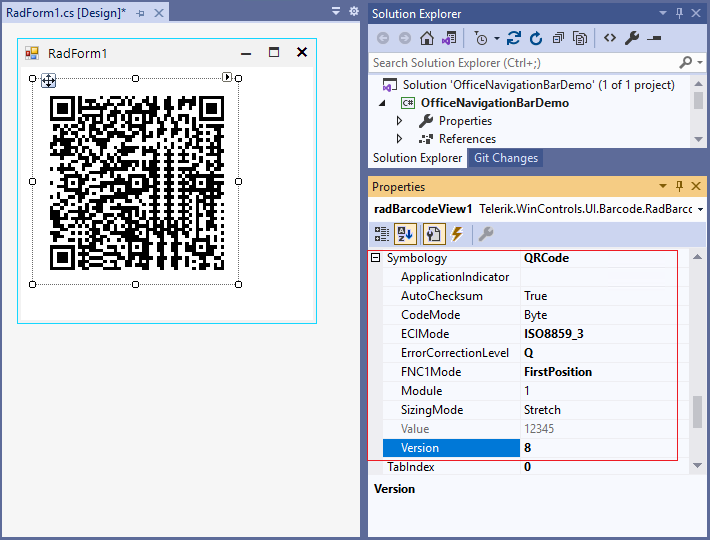This screenshot has width=710, height=540.
Task: Click the Search Solution Explorer field
Action: click(x=523, y=63)
